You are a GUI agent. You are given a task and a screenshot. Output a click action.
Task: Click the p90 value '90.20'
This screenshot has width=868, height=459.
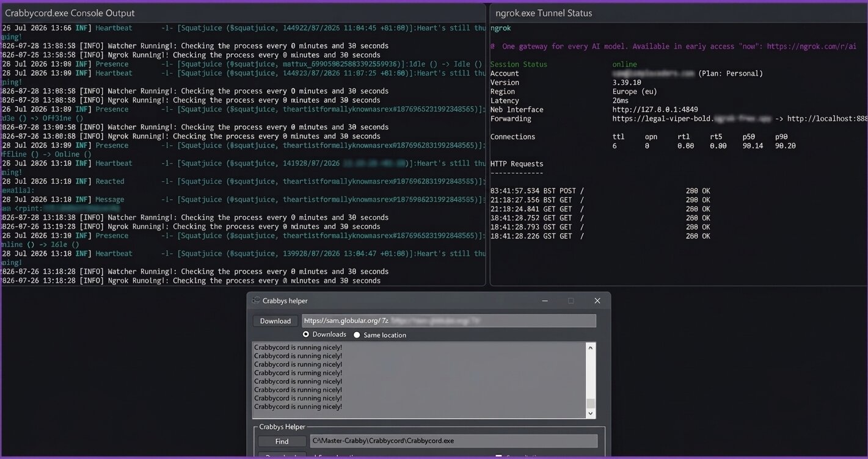point(786,146)
